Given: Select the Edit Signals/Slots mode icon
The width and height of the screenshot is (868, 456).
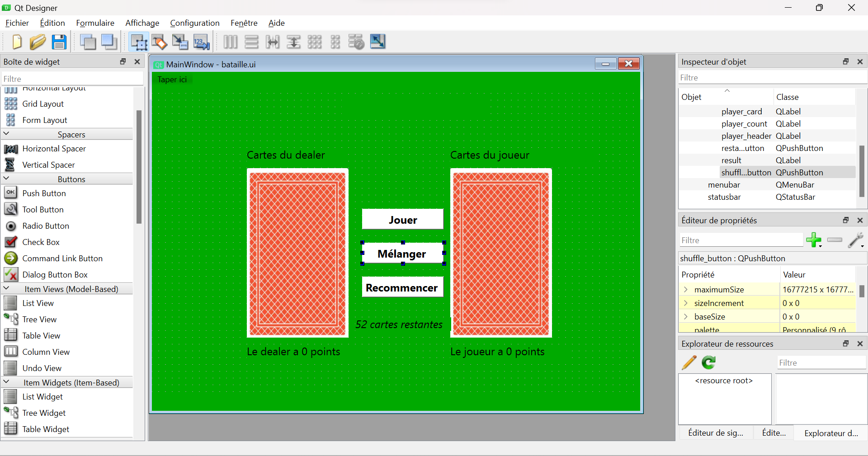Looking at the screenshot, I should pos(159,42).
